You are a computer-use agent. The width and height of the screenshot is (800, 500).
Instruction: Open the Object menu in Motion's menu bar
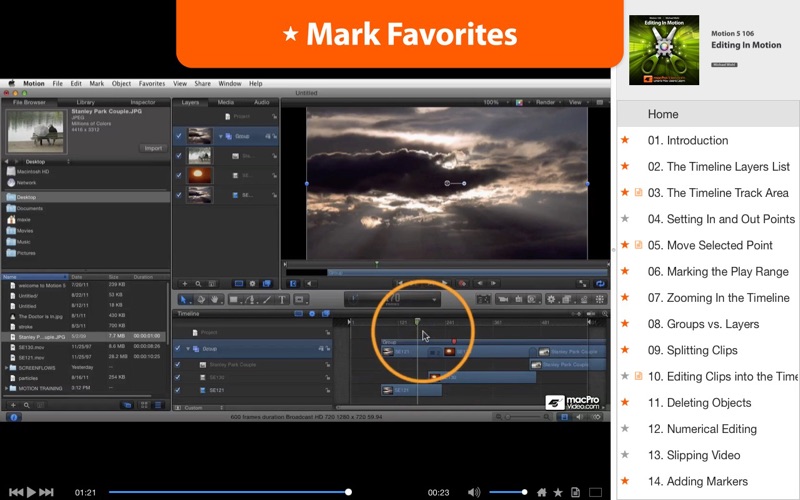(x=121, y=83)
